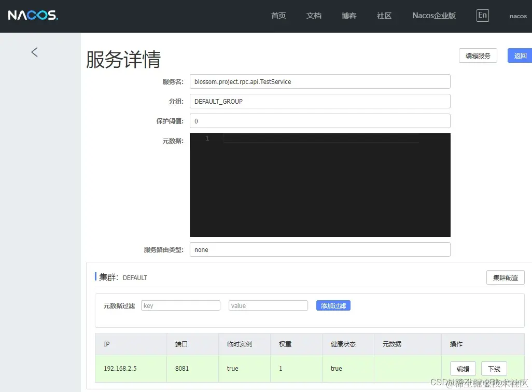Click the key metadata filter field
This screenshot has height=392, width=532.
pyautogui.click(x=180, y=305)
